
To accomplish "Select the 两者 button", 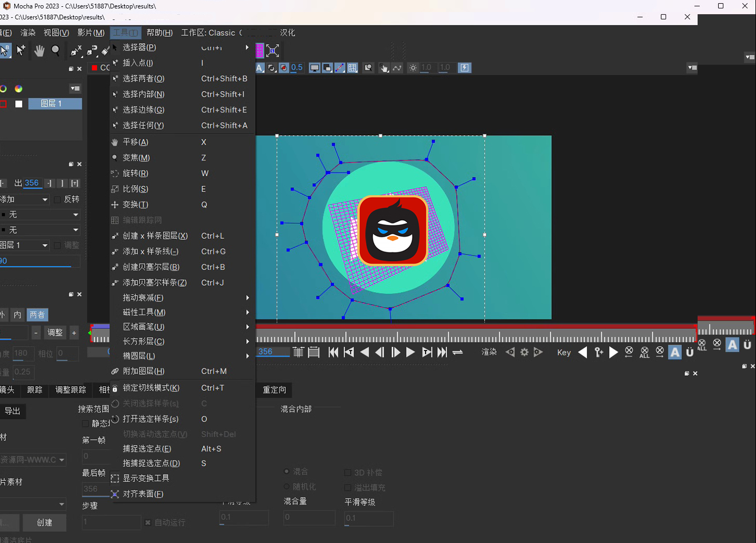I will point(37,315).
